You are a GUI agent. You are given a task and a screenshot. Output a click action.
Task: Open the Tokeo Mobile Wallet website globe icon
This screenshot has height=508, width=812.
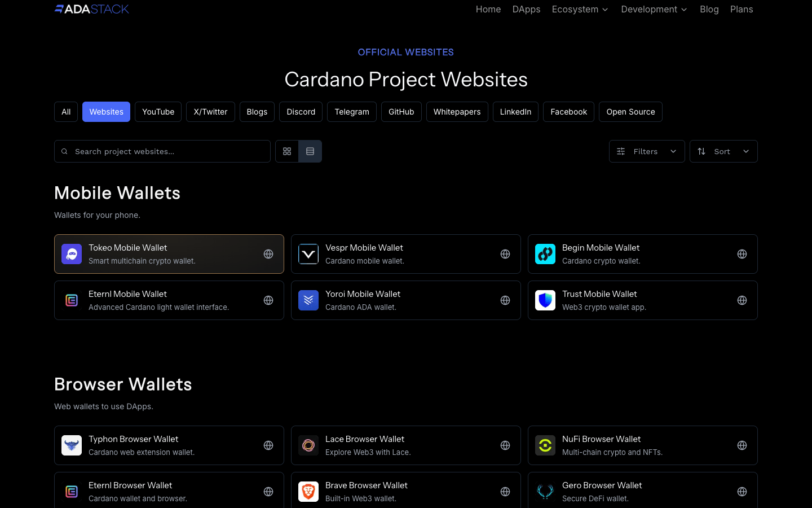[x=268, y=254]
